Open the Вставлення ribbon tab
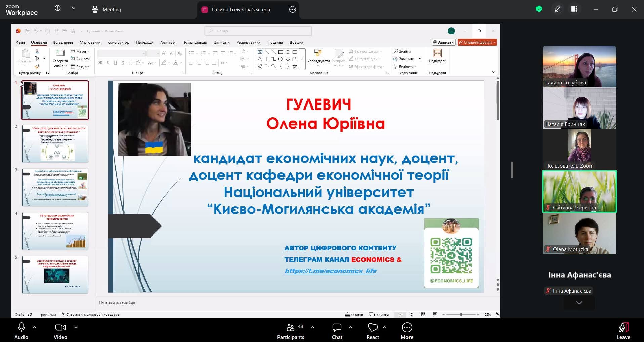 click(63, 42)
